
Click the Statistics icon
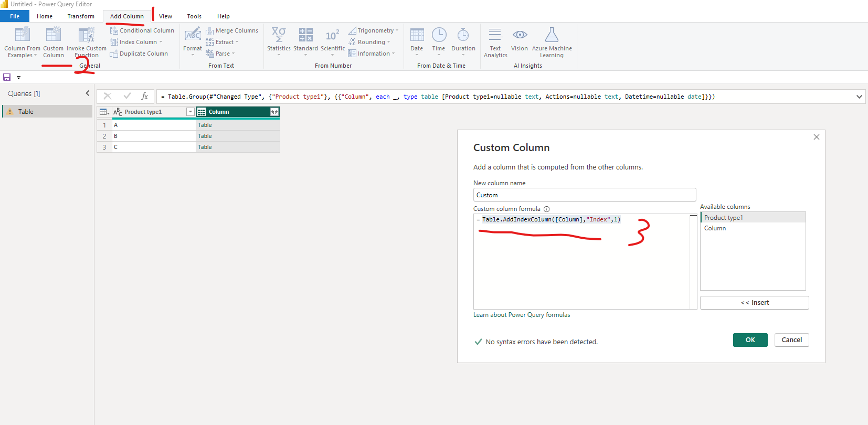point(279,35)
